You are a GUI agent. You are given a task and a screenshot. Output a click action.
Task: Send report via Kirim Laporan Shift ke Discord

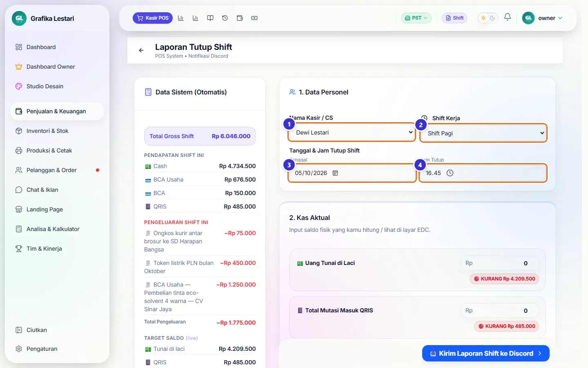tap(486, 353)
